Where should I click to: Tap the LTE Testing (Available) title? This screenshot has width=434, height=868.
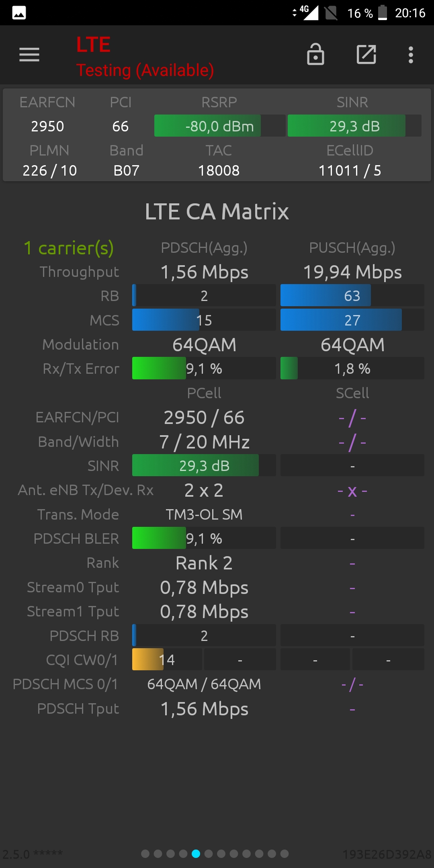click(x=145, y=57)
